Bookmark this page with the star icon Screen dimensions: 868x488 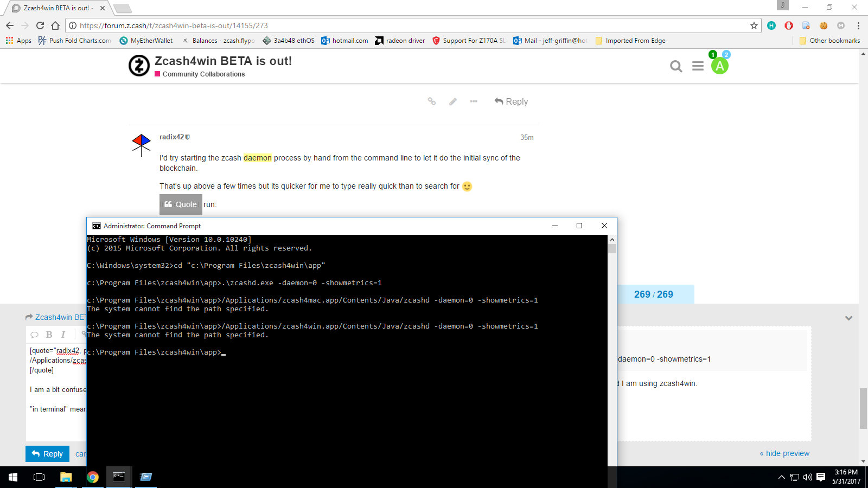coord(754,25)
